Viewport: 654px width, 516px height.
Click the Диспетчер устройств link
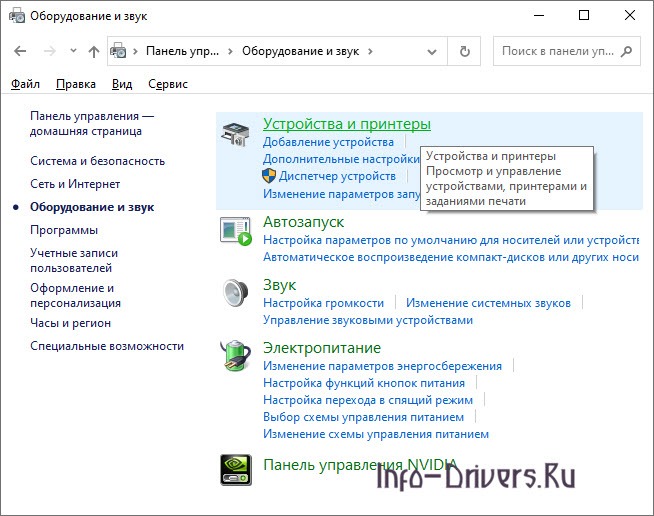pyautogui.click(x=323, y=176)
